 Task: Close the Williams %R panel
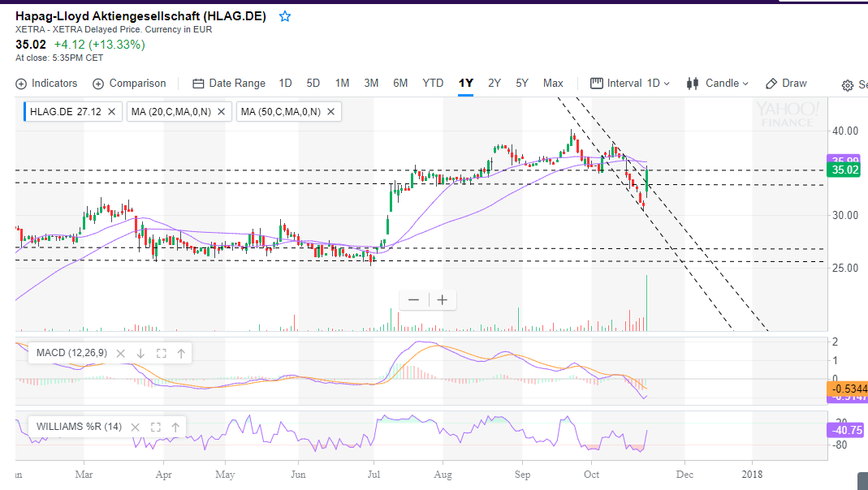(x=136, y=427)
